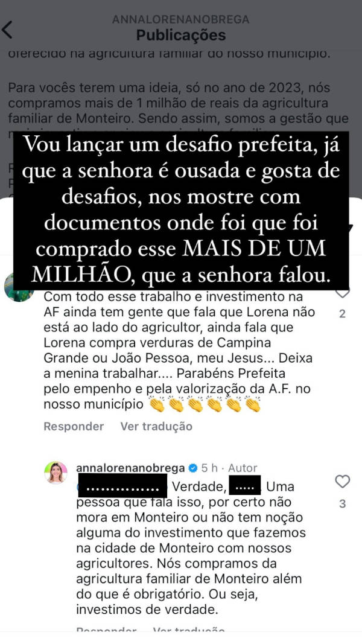Image resolution: width=362 pixels, height=644 pixels.
Task: Tap the annalorenanobrega username in reply
Action: (130, 468)
